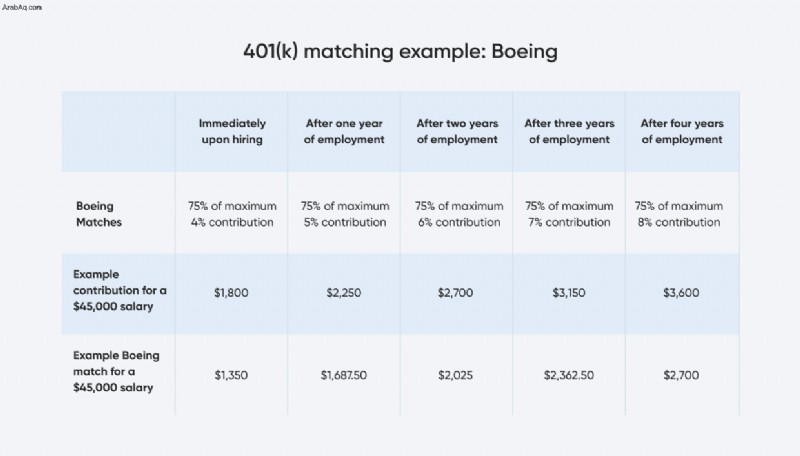Click the '75% of maximum 4% contribution' cell
The width and height of the screenshot is (800, 456).
tap(232, 214)
